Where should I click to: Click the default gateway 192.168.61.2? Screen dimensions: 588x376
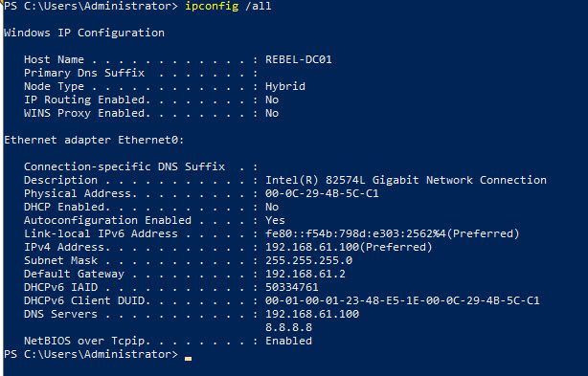click(305, 275)
